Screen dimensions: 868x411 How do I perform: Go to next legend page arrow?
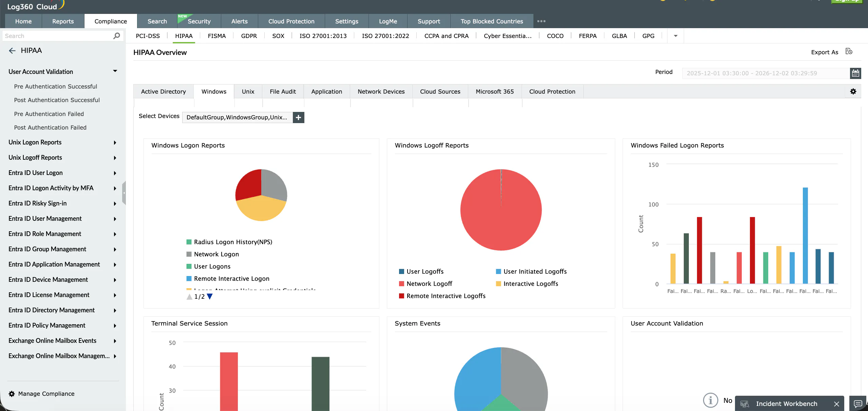tap(210, 296)
